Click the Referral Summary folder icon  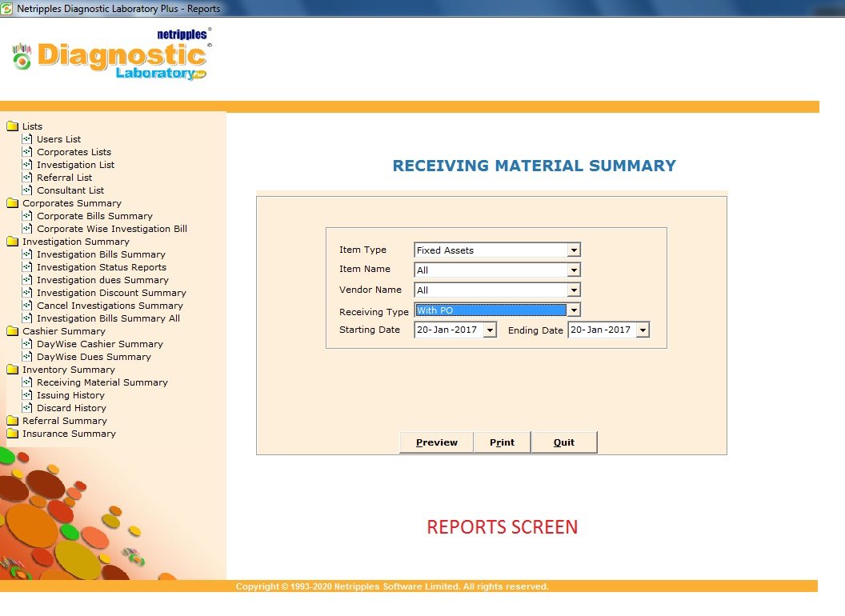click(x=12, y=421)
